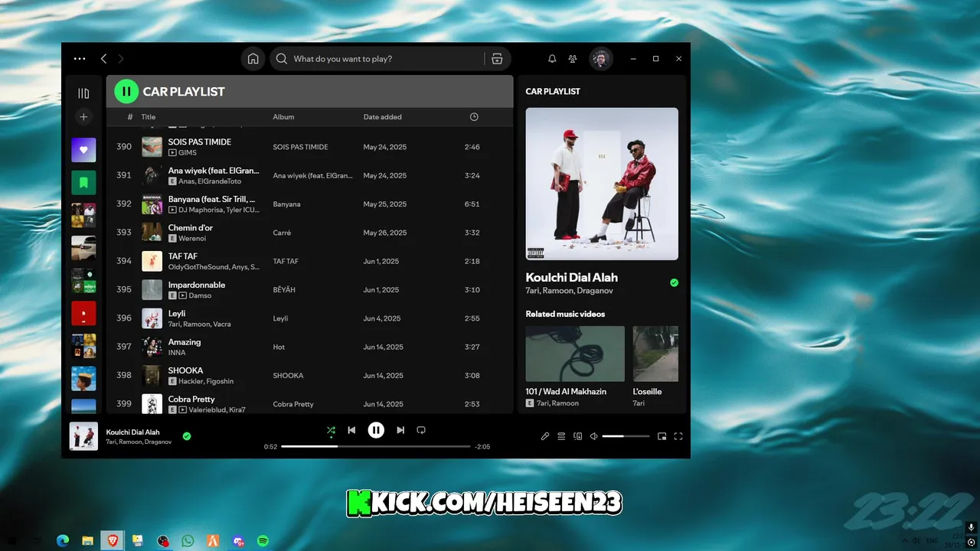Click the Browse icon in search bar
980x551 pixels.
click(497, 59)
